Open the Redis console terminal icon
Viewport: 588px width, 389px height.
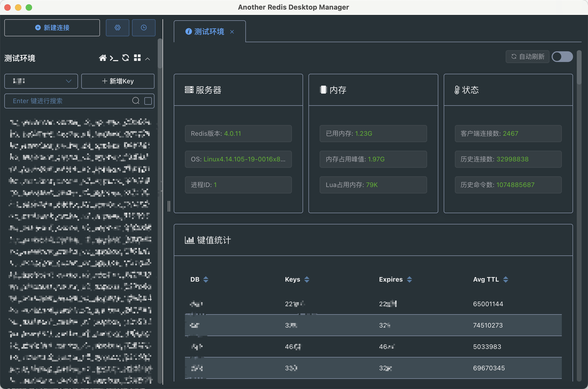[114, 58]
